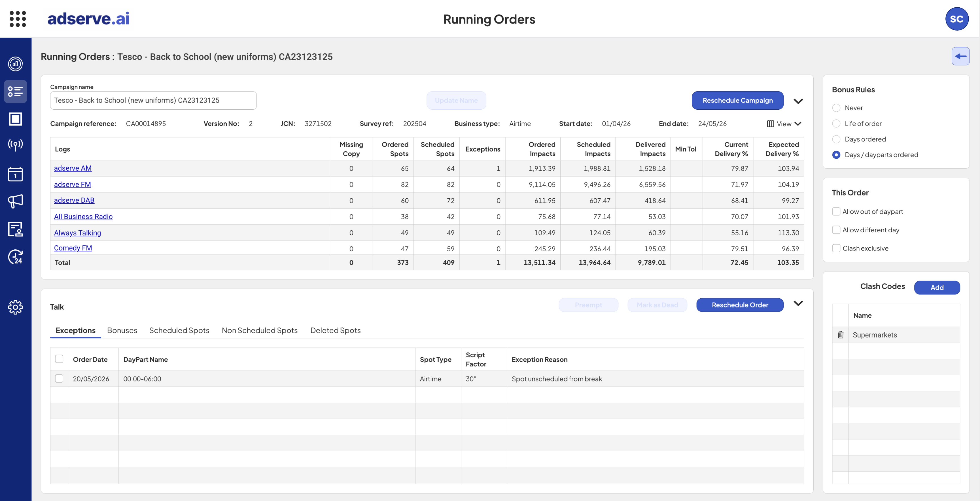Click the Exceptions column header
Screen dimensions: 980x501
click(x=482, y=149)
